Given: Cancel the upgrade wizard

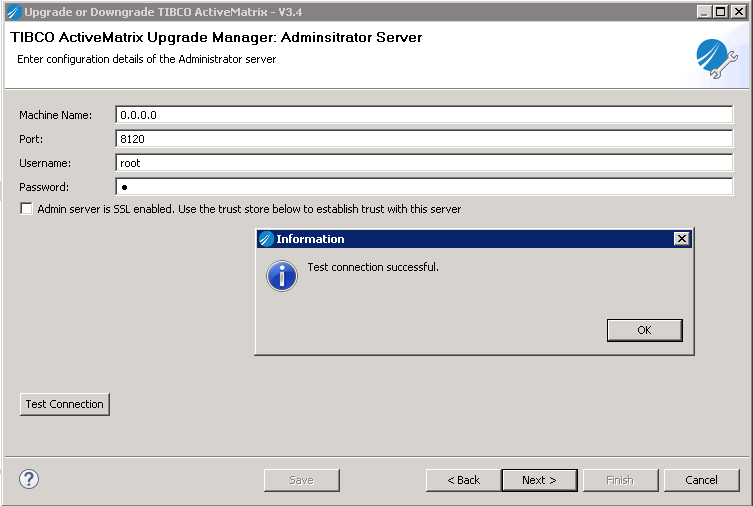Looking at the screenshot, I should click(x=701, y=480).
